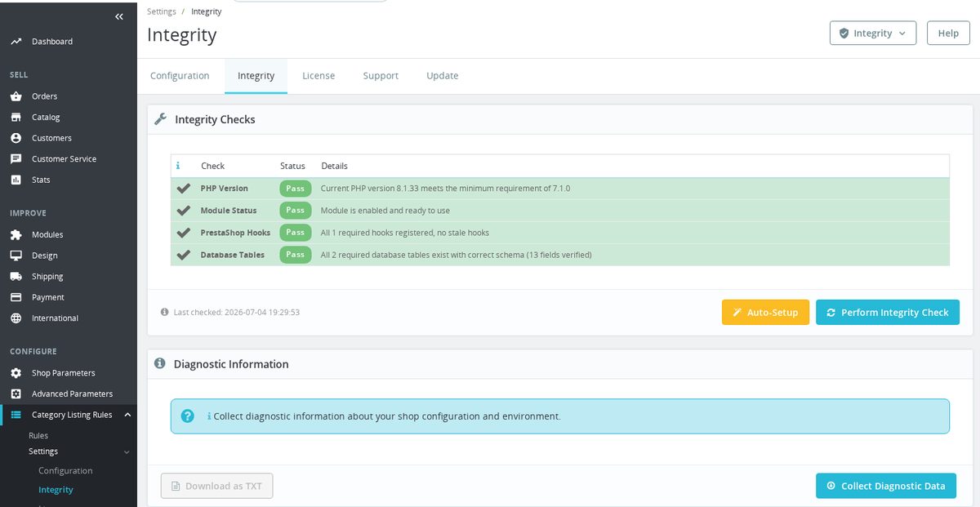Viewport: 980px width, 507px height.
Task: Click the International globe icon
Action: click(x=16, y=318)
